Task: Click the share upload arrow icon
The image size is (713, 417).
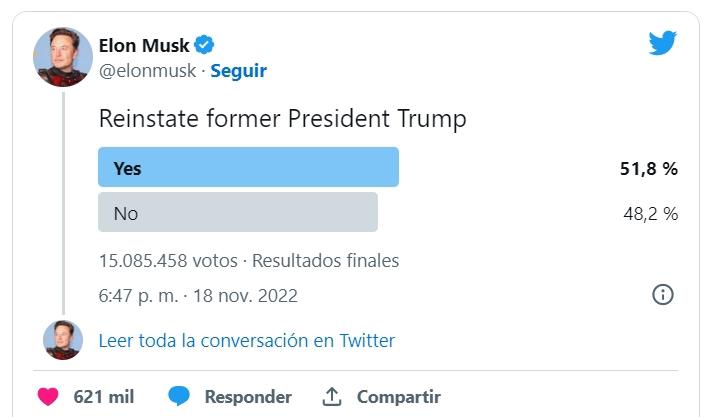Action: pos(332,396)
